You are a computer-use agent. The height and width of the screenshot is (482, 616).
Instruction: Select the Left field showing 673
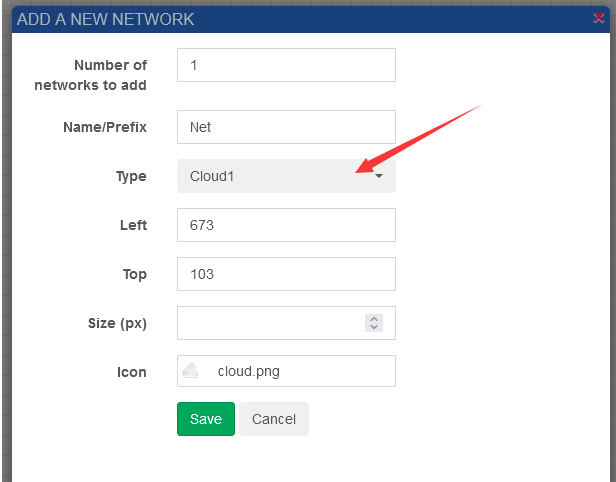[x=286, y=225]
